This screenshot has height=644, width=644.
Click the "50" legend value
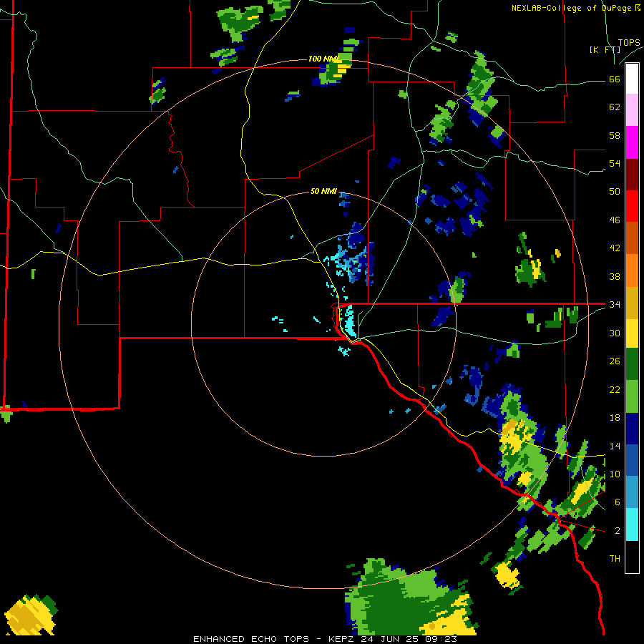click(x=615, y=192)
